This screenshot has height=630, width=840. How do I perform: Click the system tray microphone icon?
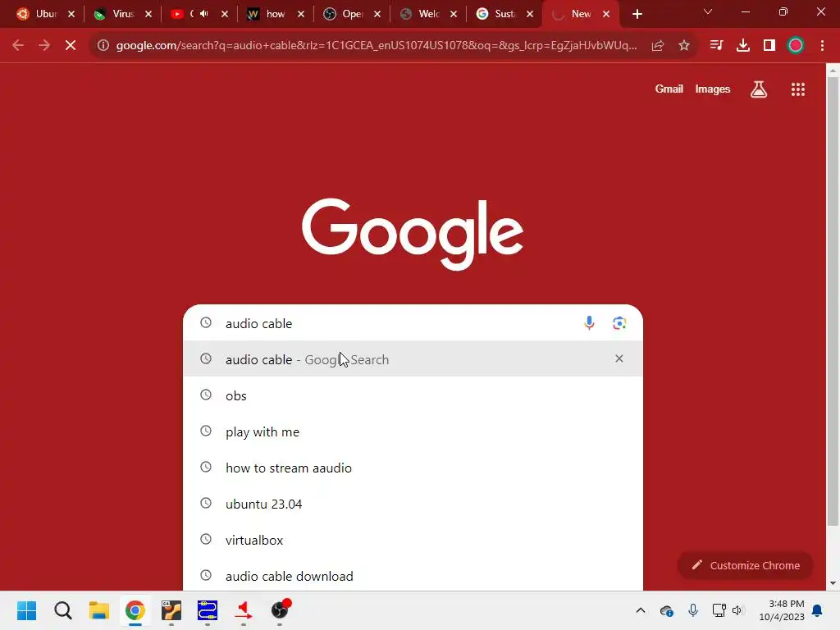tap(692, 610)
